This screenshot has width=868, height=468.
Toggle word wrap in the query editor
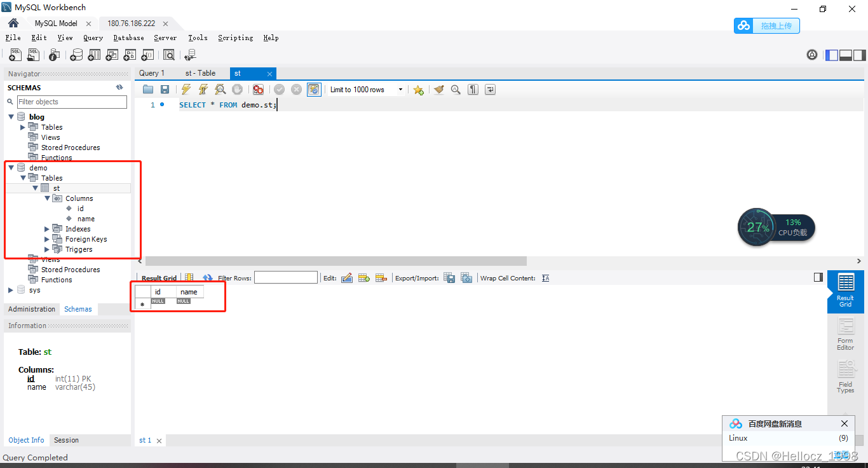[x=490, y=90]
